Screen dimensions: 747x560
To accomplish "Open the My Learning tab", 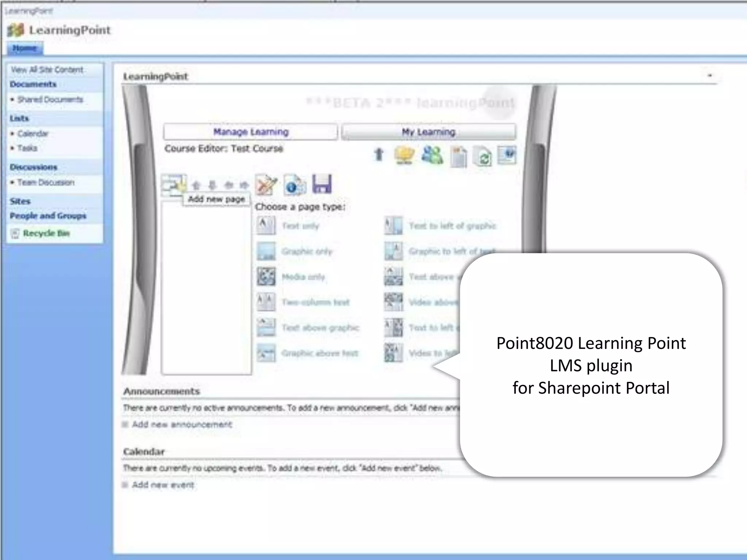I will coord(429,132).
